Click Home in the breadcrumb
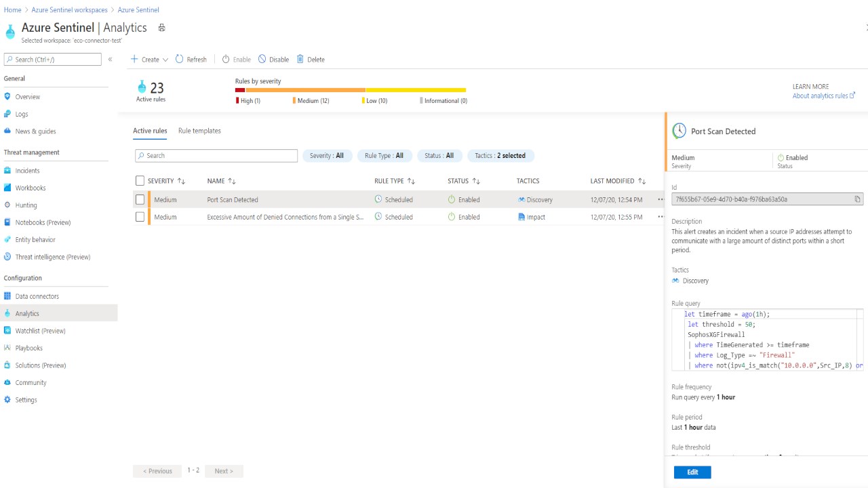868x488 pixels. 12,10
